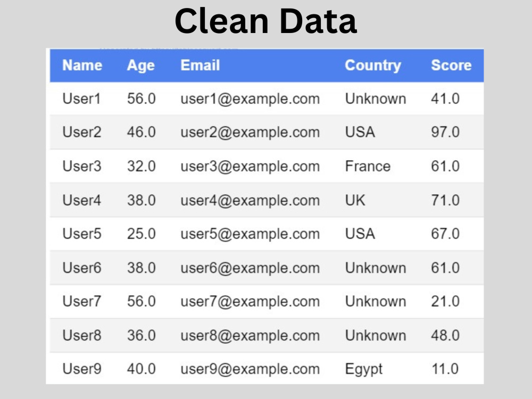
Task: Select the User3 name cell
Action: 82,166
